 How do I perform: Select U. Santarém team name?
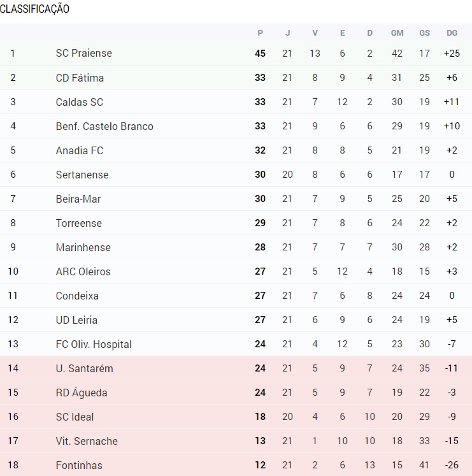click(x=84, y=368)
